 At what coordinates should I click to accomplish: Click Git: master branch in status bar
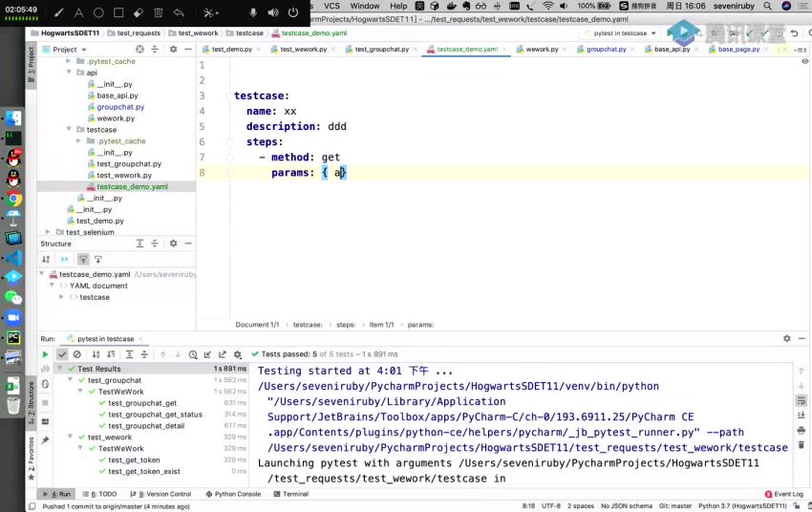(674, 505)
